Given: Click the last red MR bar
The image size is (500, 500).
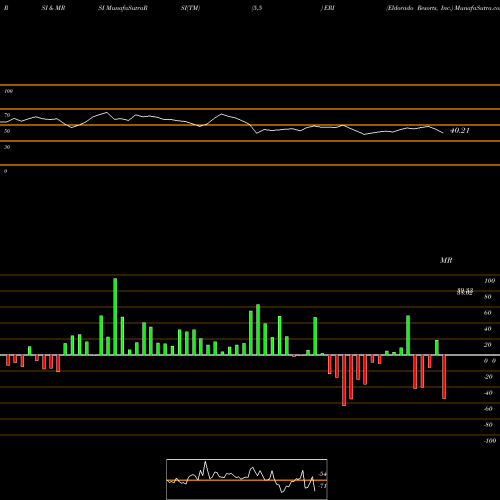Looking at the screenshot, I should coord(444,377).
